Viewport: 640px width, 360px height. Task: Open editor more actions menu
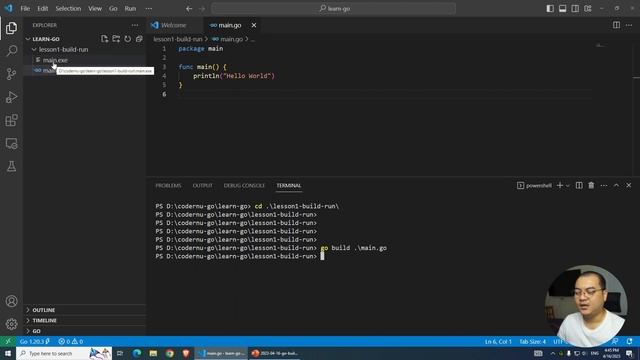629,25
